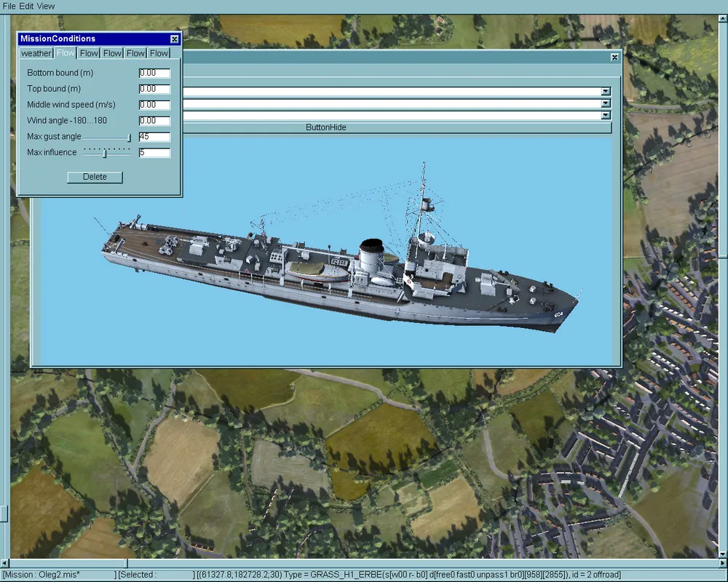The image size is (728, 582).
Task: Click the Bottom bound input field
Action: tap(154, 73)
